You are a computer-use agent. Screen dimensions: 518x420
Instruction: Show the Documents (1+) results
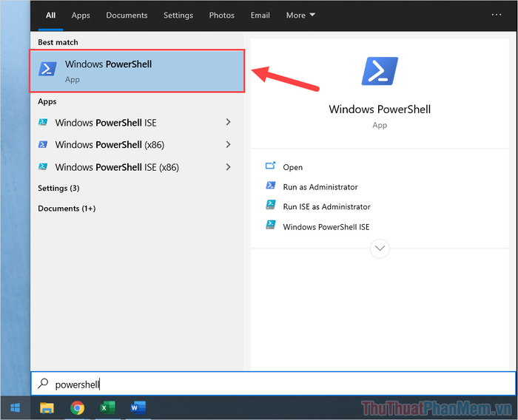click(x=67, y=209)
